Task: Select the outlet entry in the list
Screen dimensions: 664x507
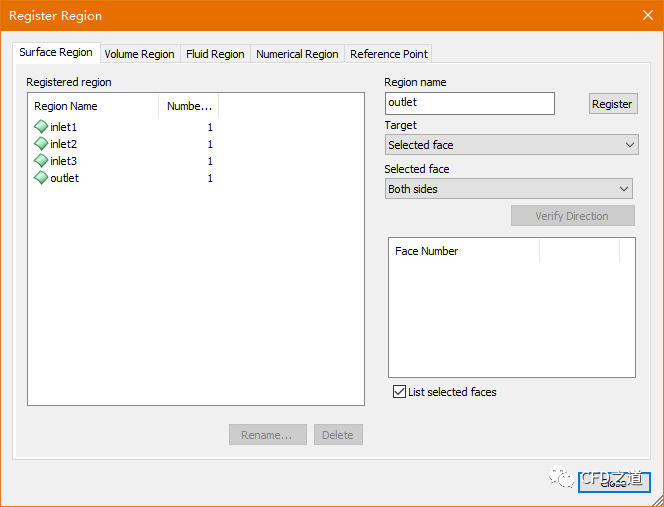Action: (x=64, y=178)
